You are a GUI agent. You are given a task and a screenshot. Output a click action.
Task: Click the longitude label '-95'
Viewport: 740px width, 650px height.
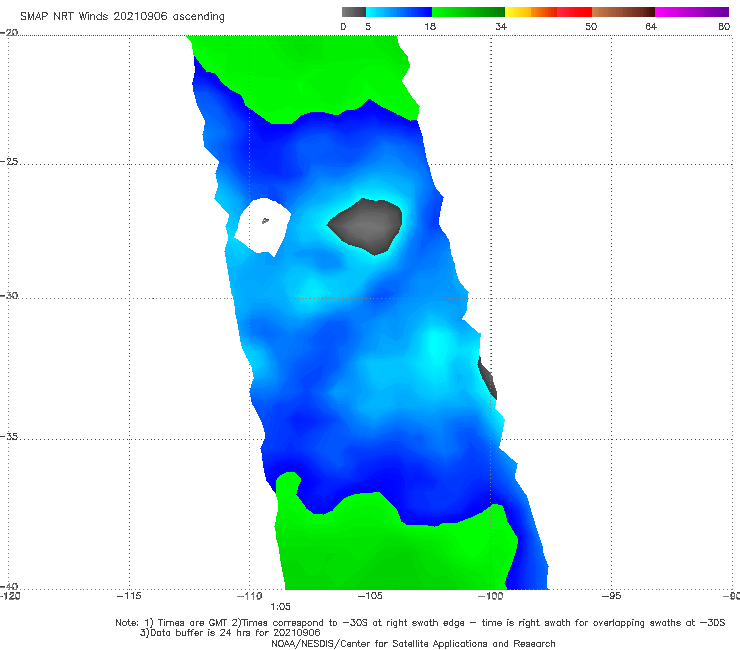pyautogui.click(x=611, y=596)
